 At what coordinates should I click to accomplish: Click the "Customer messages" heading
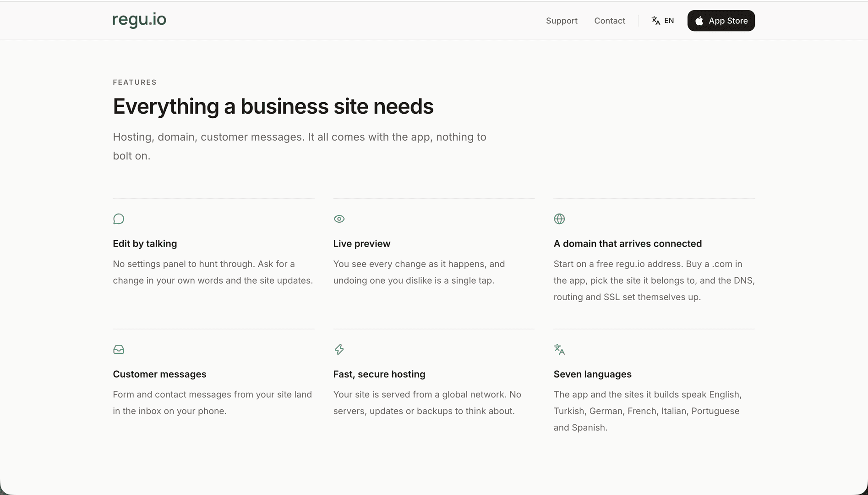159,374
